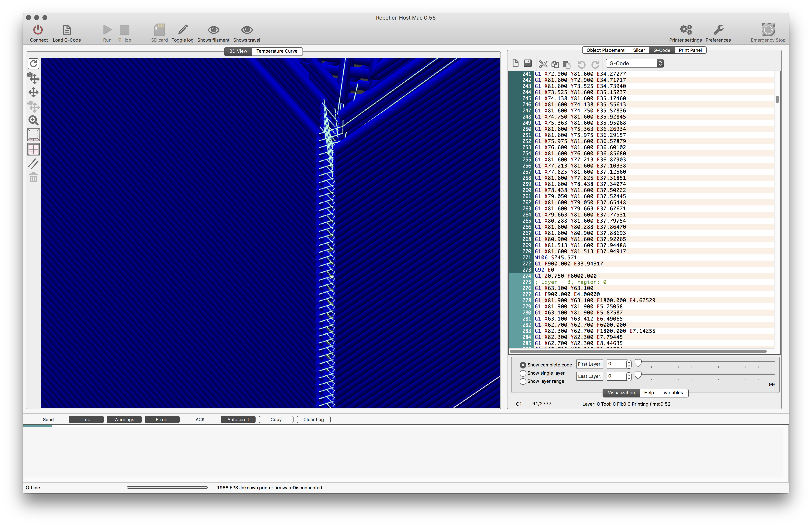
Task: Toggle the Shows travel eye icon
Action: pos(247,30)
